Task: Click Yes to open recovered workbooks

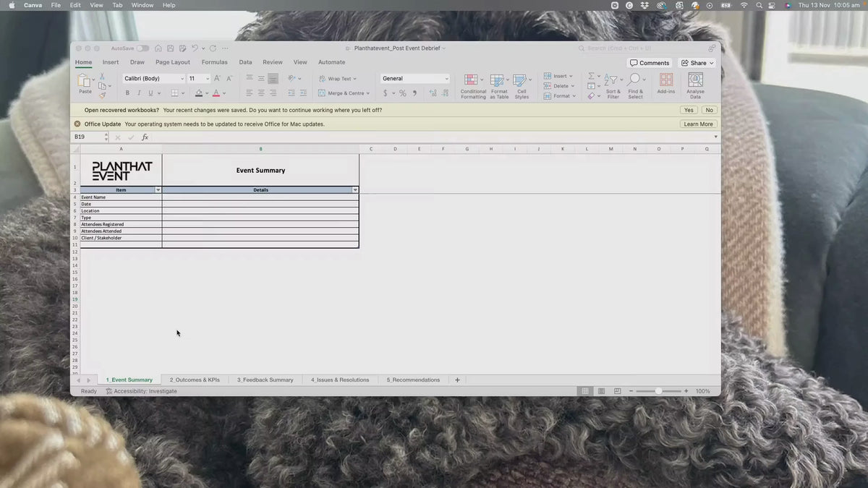Action: (x=689, y=110)
